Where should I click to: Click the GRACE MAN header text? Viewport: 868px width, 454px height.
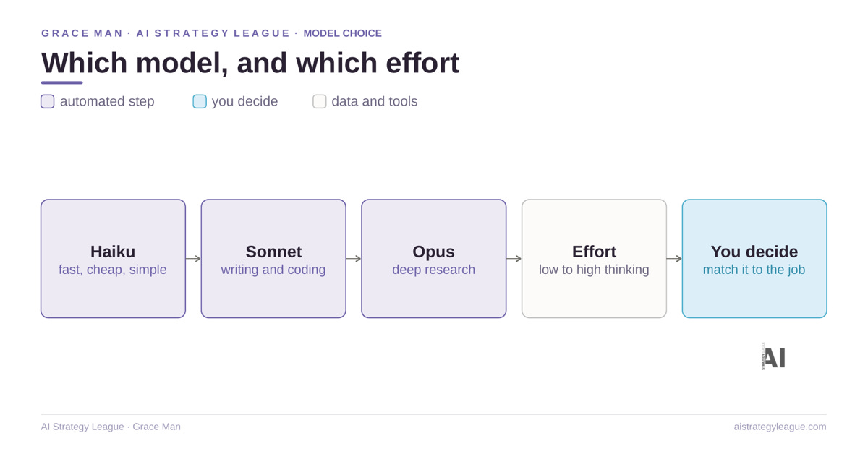(82, 33)
